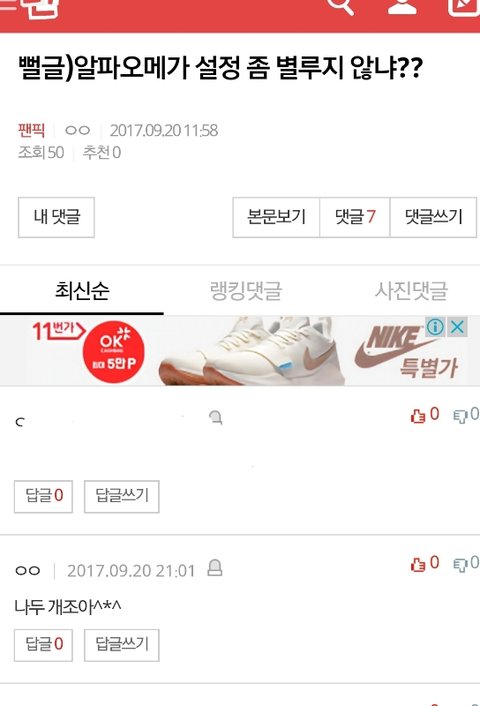Report the first comment via siren icon

click(216, 418)
